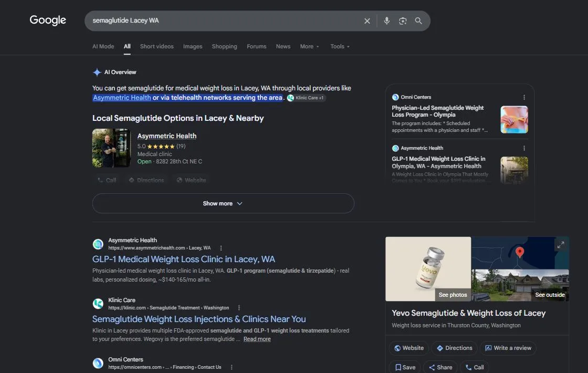The height and width of the screenshot is (373, 588).
Task: Open the News tab
Action: [283, 47]
